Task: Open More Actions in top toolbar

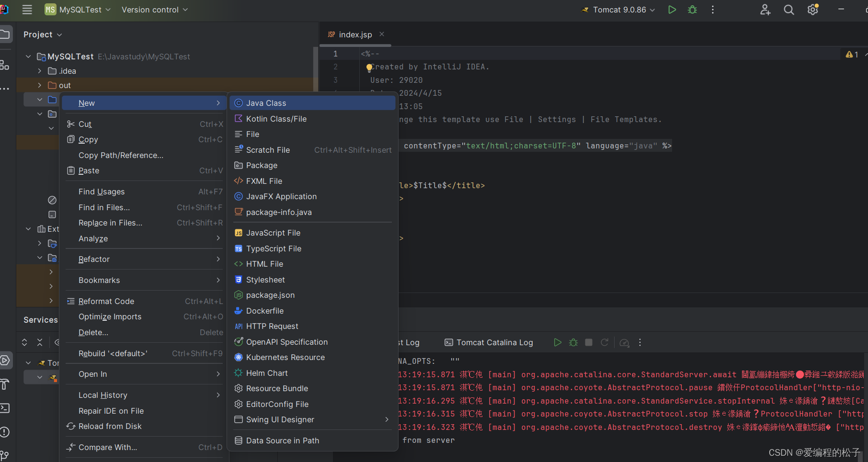Action: [x=713, y=10]
